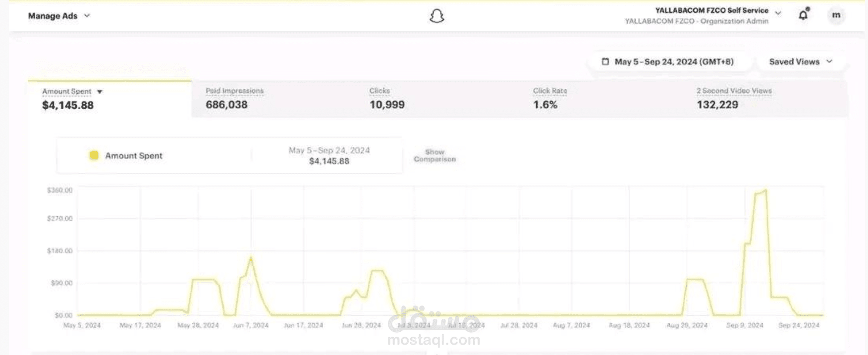Open the date range picker May 5–Sep 24

pos(668,62)
